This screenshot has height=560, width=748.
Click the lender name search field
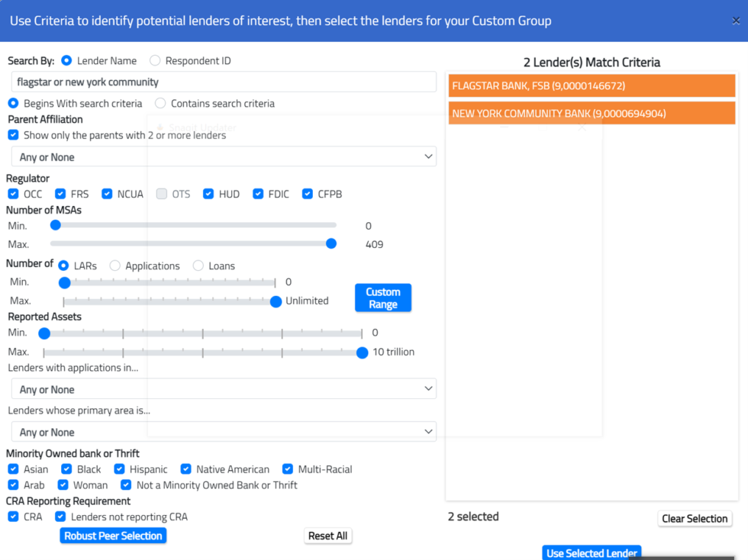223,82
